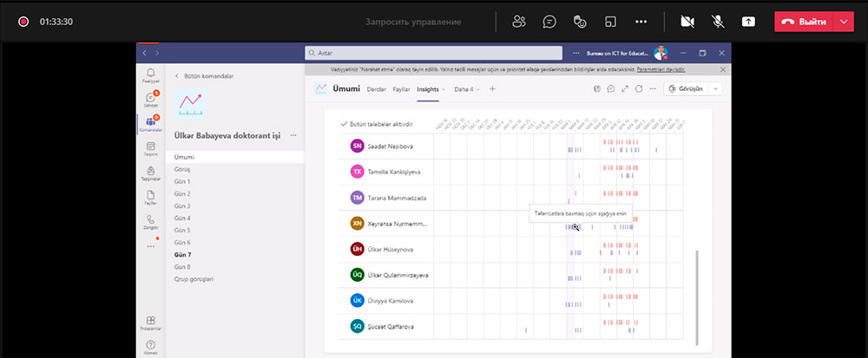
Task: Open the Parametrləri dəyişdir link
Action: point(661,69)
